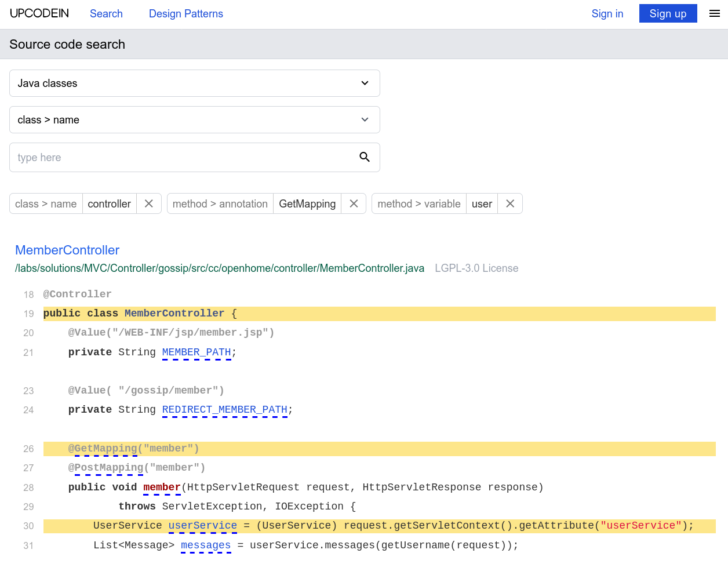Click the GetMapping annotation on line 26
Screen dimensions: 728x564
coord(105,449)
